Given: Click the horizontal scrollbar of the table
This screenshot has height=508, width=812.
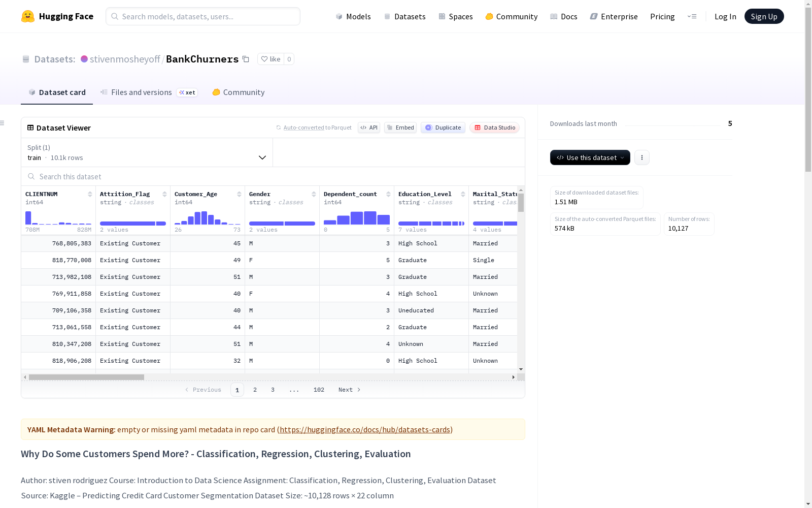Looking at the screenshot, I should tap(86, 377).
